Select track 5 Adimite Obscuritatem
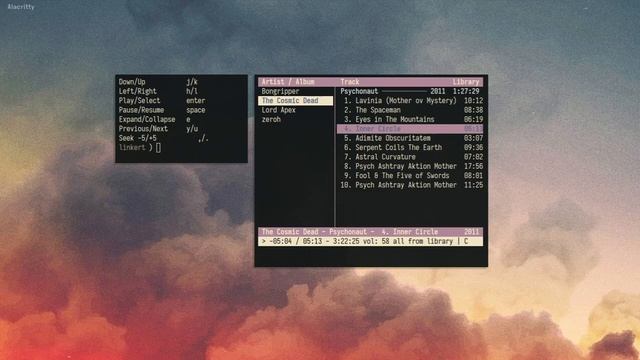640x360 pixels. click(x=410, y=138)
